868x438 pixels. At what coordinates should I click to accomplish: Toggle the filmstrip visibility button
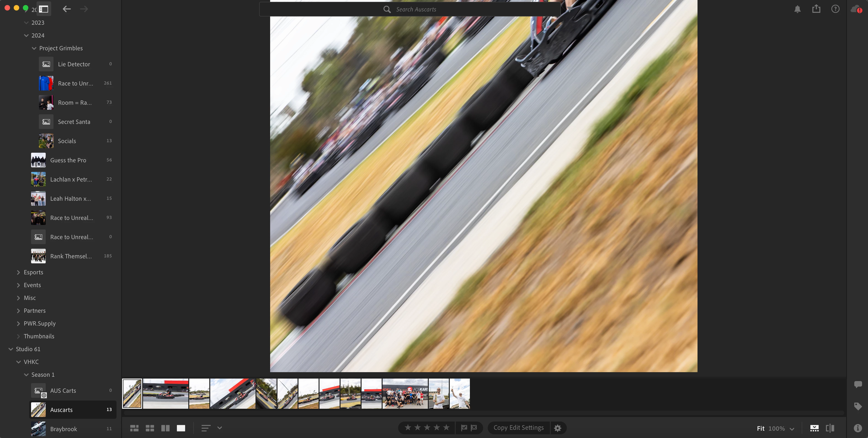point(814,428)
